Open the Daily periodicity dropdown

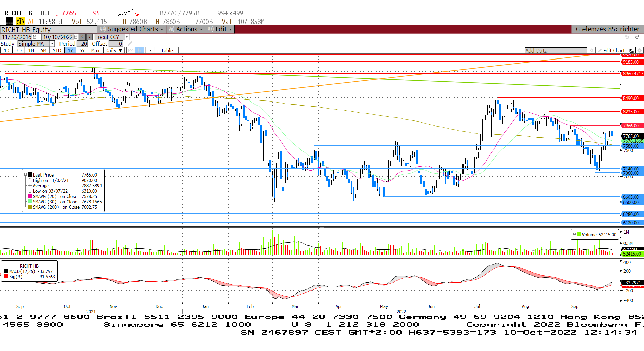point(113,51)
